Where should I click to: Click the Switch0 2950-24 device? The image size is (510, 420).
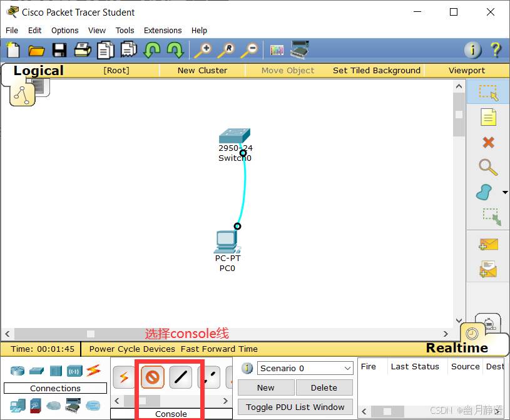(235, 136)
